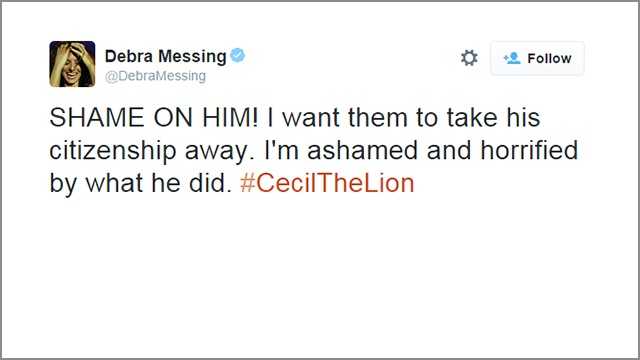Follow Debra Messing using the Follow button label
The height and width of the screenshot is (360, 640).
pos(549,58)
